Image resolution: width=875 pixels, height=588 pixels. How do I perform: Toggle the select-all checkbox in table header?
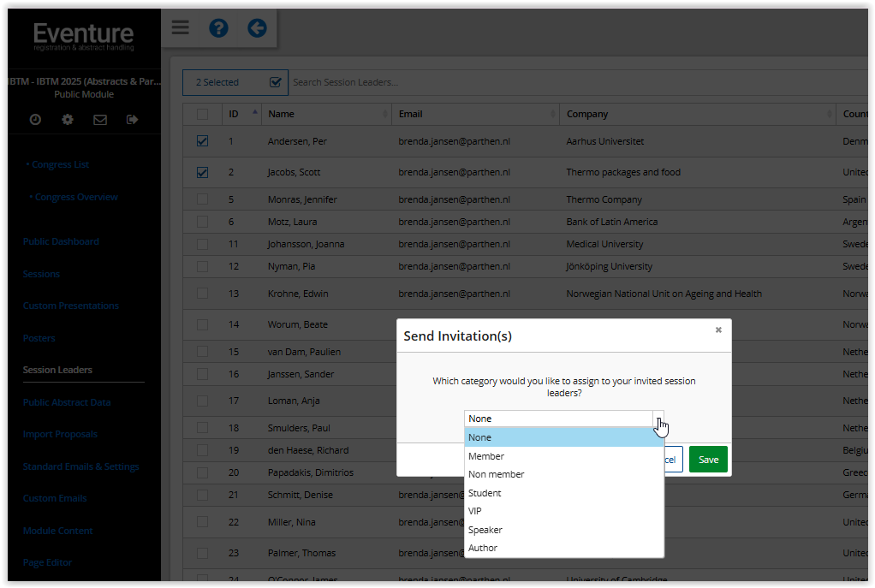pyautogui.click(x=202, y=114)
